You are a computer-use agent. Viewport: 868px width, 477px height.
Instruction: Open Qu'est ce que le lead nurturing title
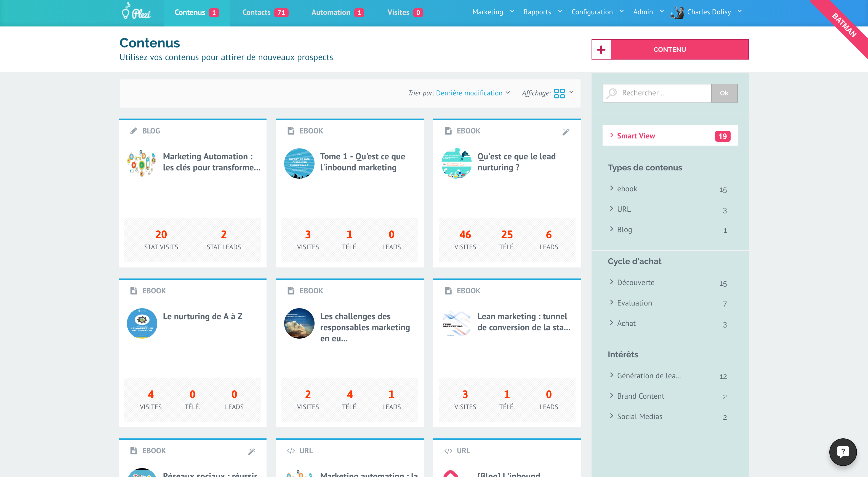516,162
